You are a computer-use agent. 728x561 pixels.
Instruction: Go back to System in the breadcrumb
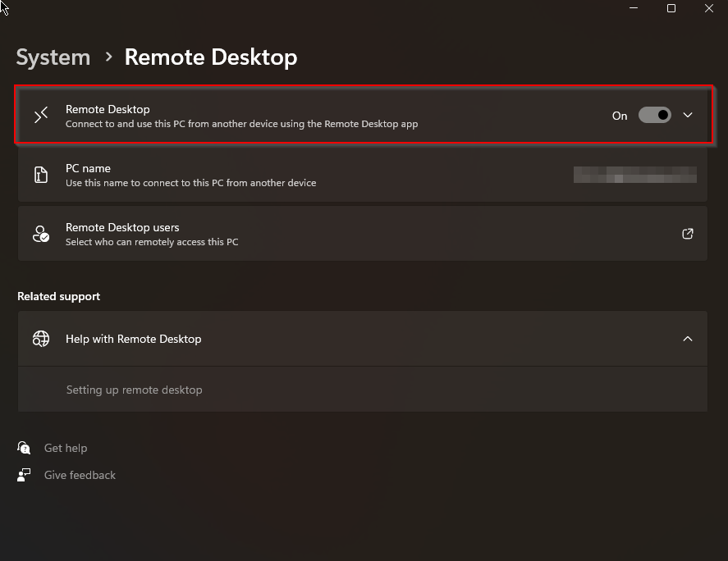tap(53, 57)
